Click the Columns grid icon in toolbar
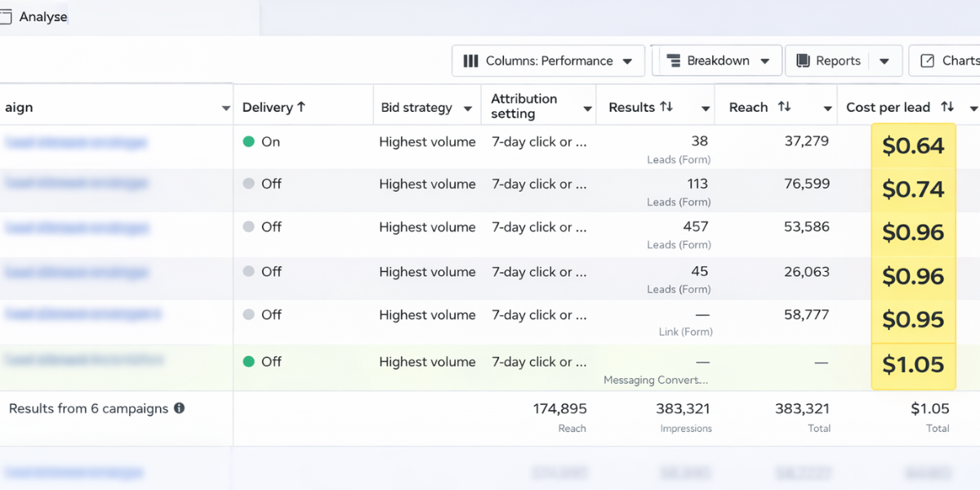 (472, 60)
